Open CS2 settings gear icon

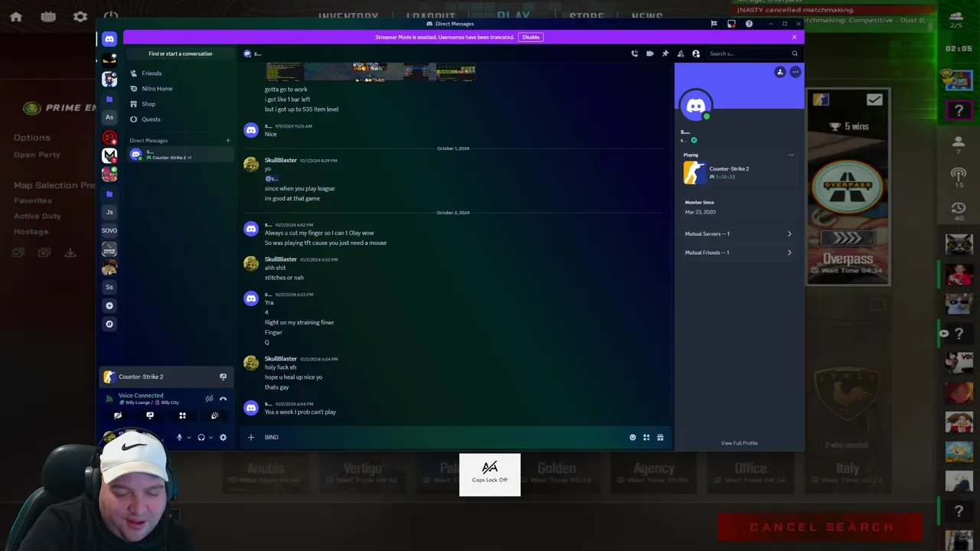[80, 17]
